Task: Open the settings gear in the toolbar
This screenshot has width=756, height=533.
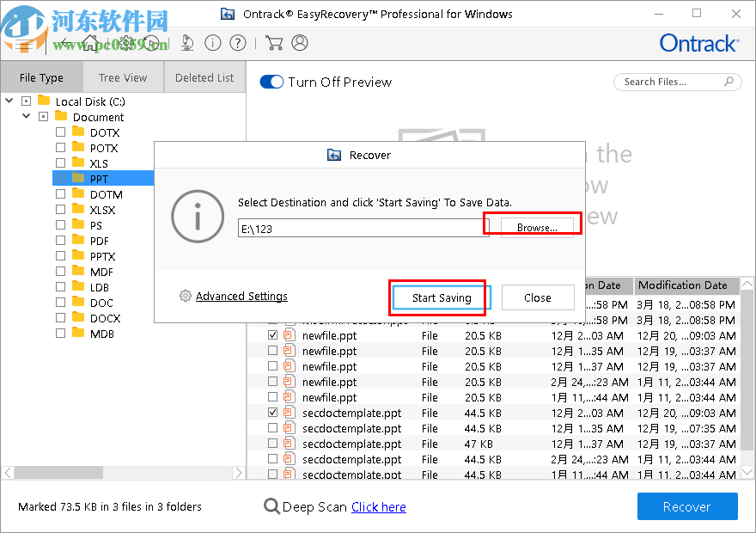Action: coord(125,42)
